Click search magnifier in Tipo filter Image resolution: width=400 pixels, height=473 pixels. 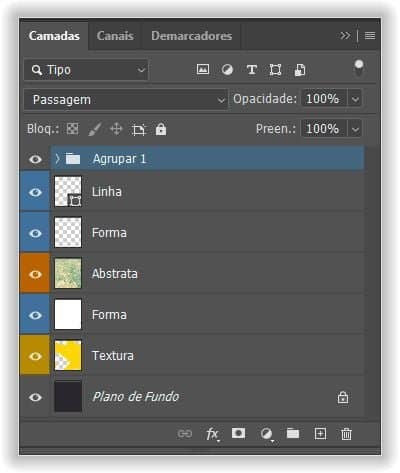point(36,70)
